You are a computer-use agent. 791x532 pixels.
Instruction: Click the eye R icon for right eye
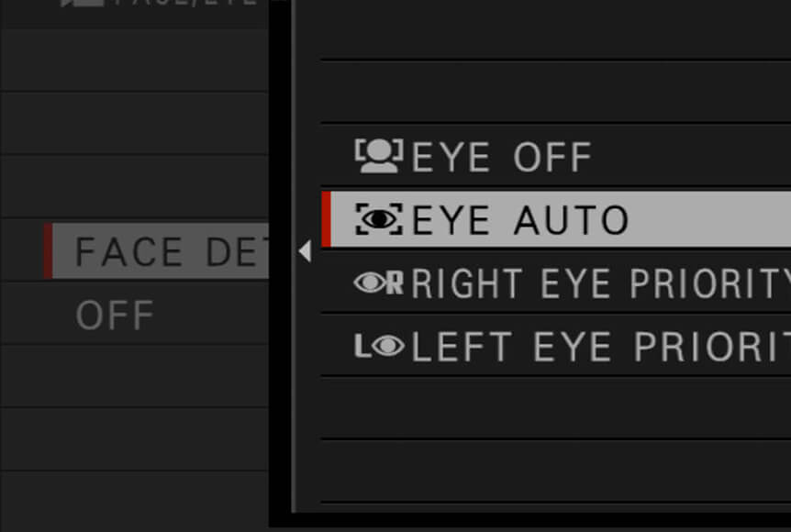pyautogui.click(x=379, y=283)
